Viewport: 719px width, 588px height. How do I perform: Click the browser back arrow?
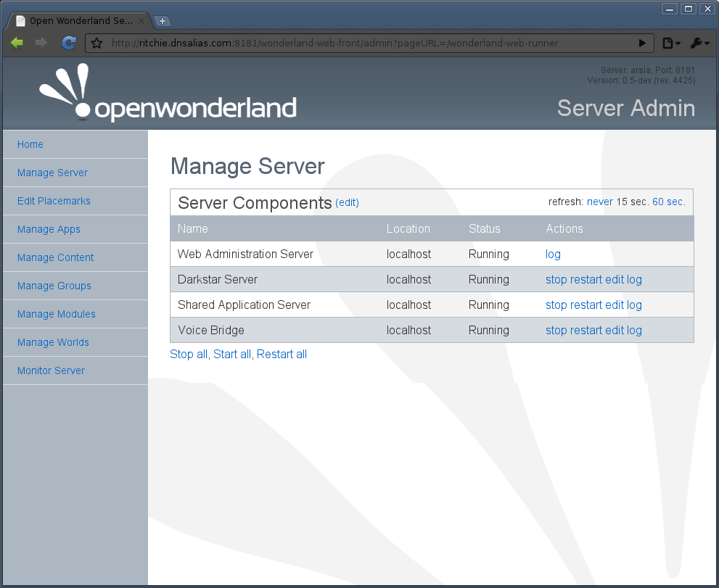point(17,43)
